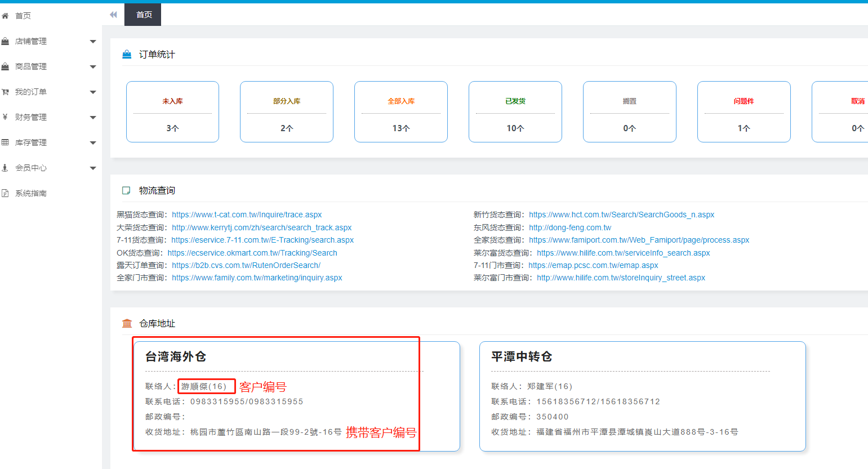This screenshot has width=868, height=469.
Task: Open 店铺管理 menu item
Action: coord(31,41)
